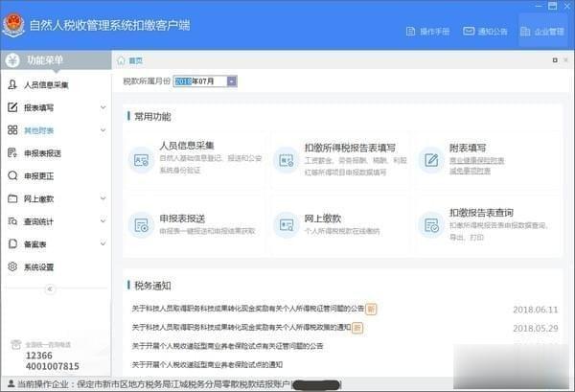Click the 报表填写 pencil icon in sidebar
The width and height of the screenshot is (575, 392).
12,107
